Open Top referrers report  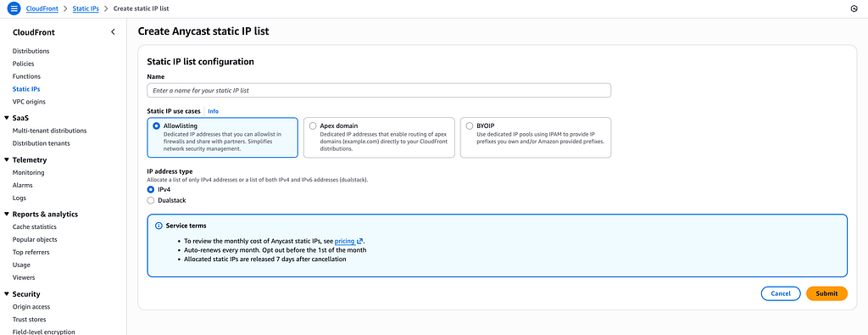coord(31,252)
